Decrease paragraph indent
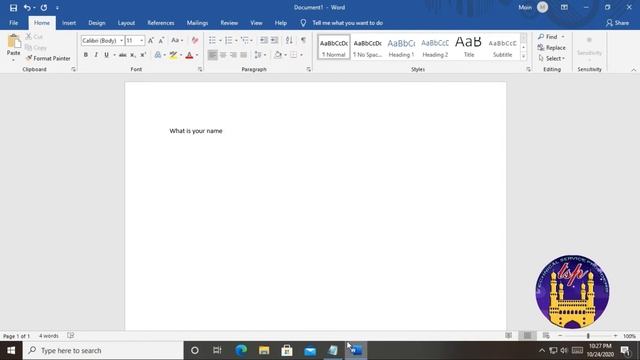The image size is (640, 360). tap(264, 40)
